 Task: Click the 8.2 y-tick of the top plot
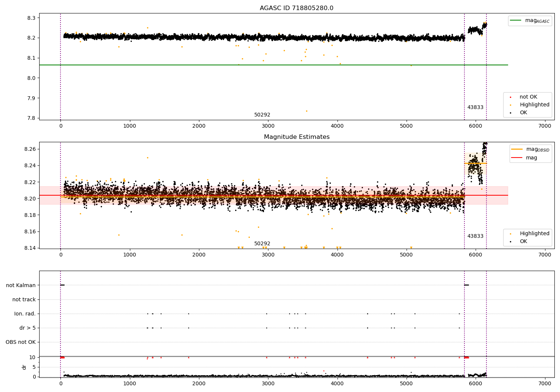coord(31,38)
